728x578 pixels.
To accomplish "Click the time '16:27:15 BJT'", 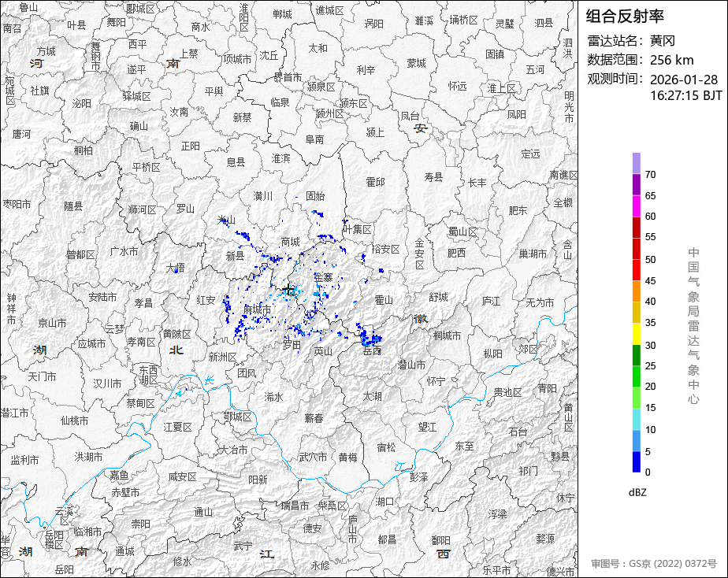I will (686, 95).
